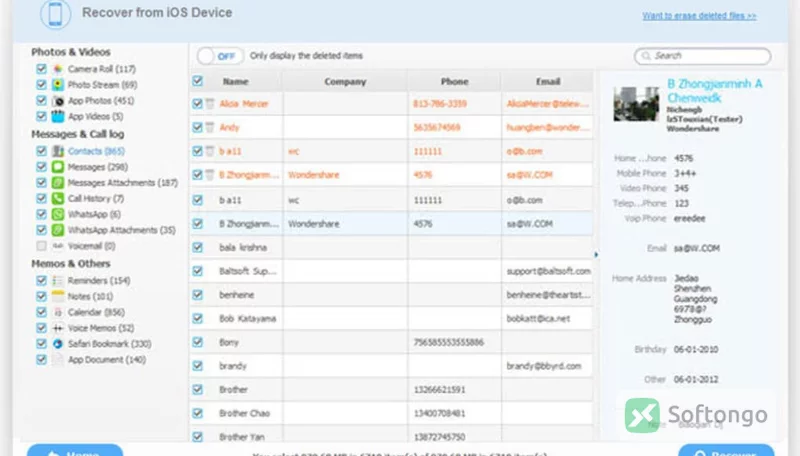The image size is (800, 456).
Task: Sort by the Phone column header
Action: click(455, 82)
